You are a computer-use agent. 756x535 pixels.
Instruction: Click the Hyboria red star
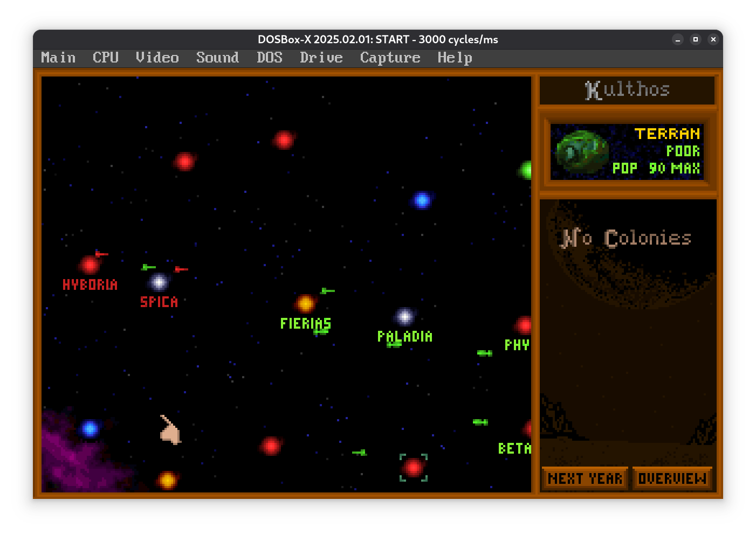(90, 265)
